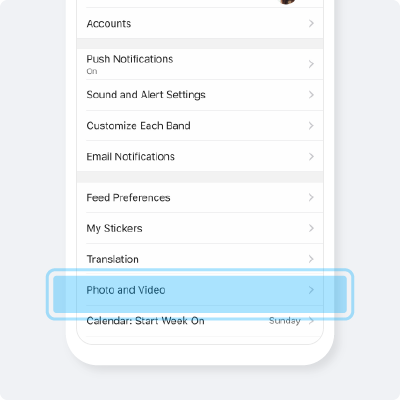The image size is (400, 400).
Task: Go to Feed Preferences
Action: [200, 197]
